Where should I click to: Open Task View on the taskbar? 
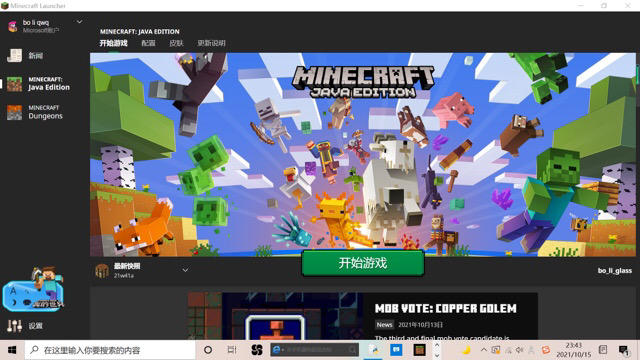[x=232, y=350]
